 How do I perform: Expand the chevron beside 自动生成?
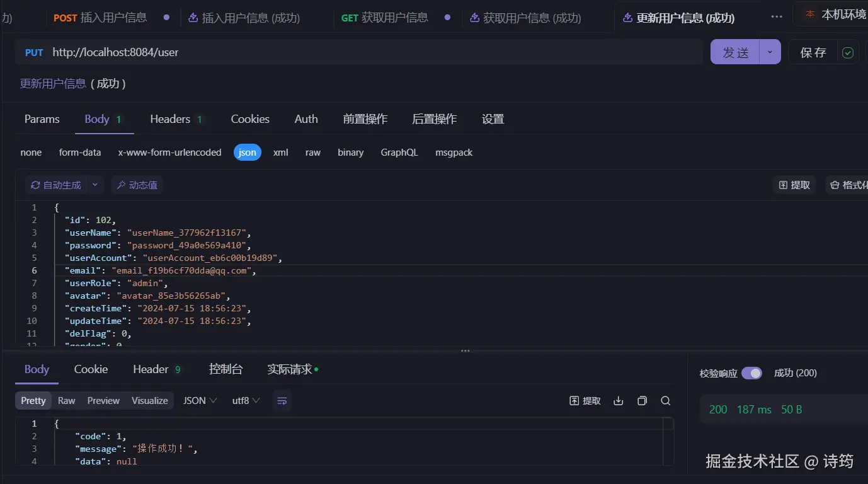(x=95, y=185)
